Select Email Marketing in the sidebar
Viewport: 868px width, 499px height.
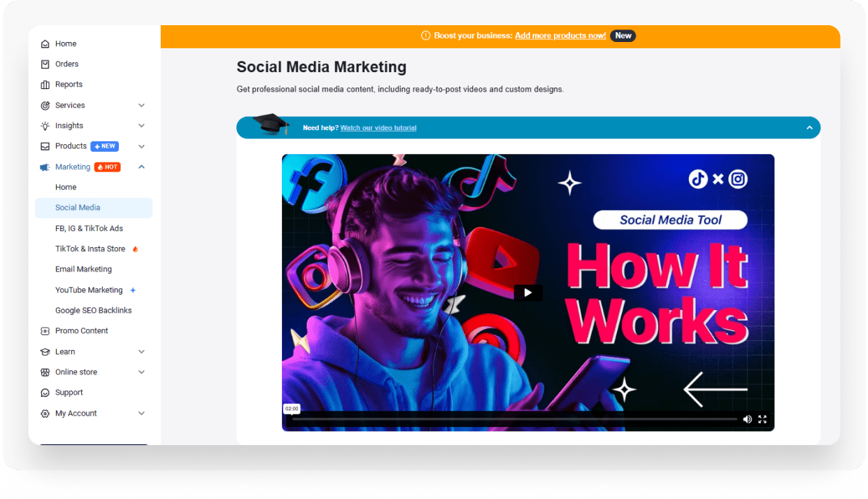tap(83, 269)
